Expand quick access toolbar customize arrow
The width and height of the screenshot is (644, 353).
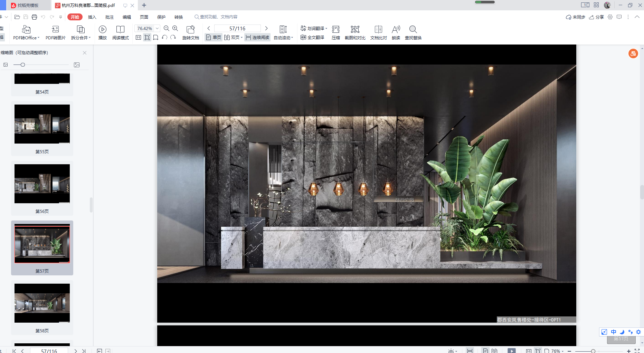click(x=61, y=17)
